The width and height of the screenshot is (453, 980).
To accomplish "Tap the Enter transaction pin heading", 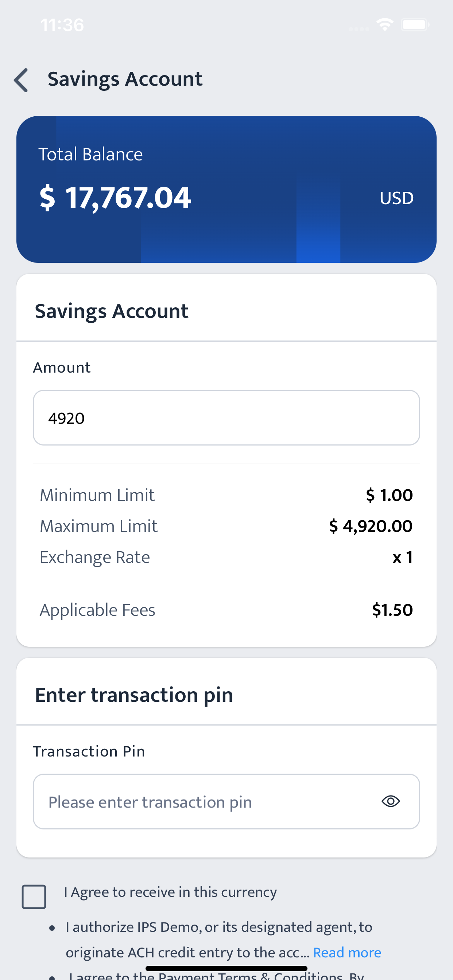I will pyautogui.click(x=133, y=695).
